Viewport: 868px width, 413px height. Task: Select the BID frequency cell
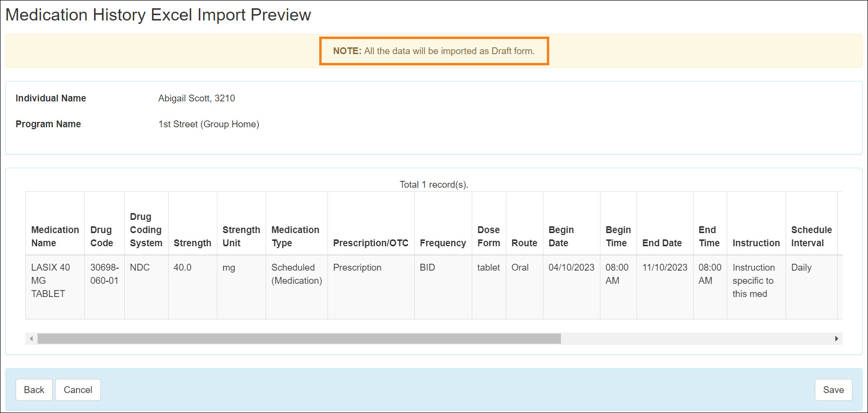pos(427,267)
